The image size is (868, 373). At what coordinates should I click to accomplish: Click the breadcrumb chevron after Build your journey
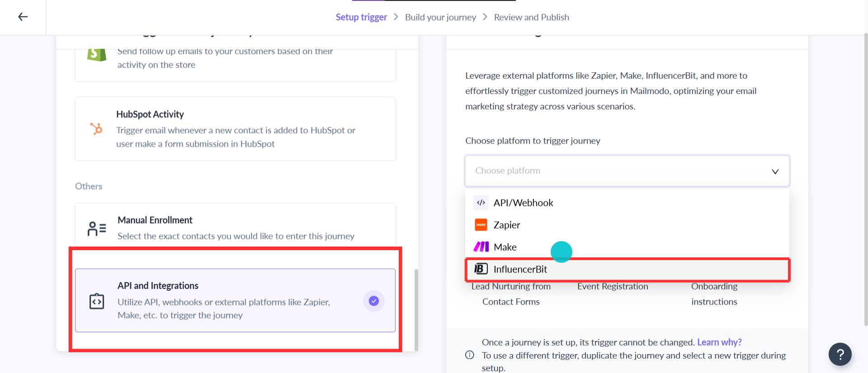coord(485,17)
